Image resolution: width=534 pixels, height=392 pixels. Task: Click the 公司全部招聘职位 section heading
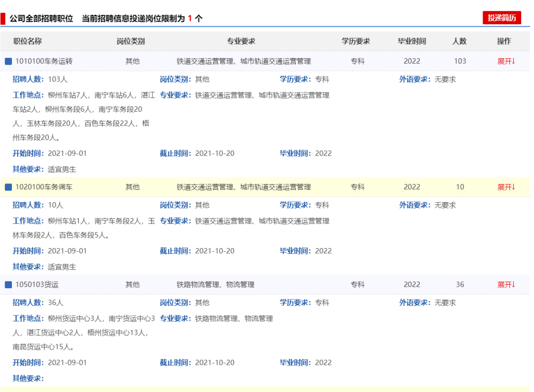(41, 18)
